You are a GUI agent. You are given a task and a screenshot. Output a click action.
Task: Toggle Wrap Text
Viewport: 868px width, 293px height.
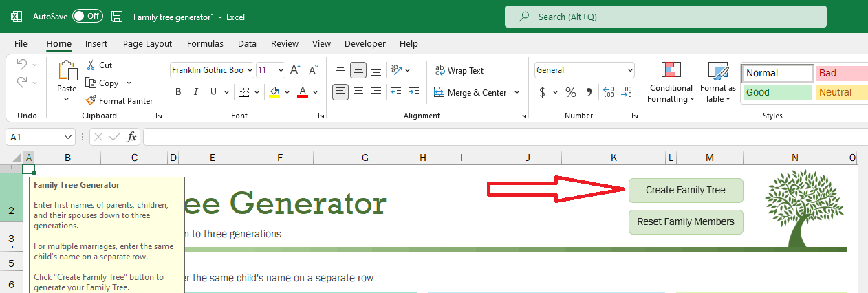(x=459, y=70)
